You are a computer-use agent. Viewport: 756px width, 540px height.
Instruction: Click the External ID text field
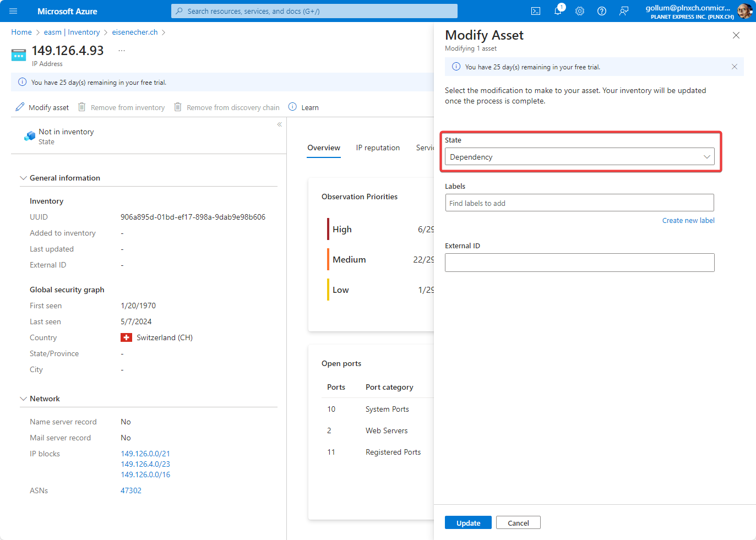[579, 263]
